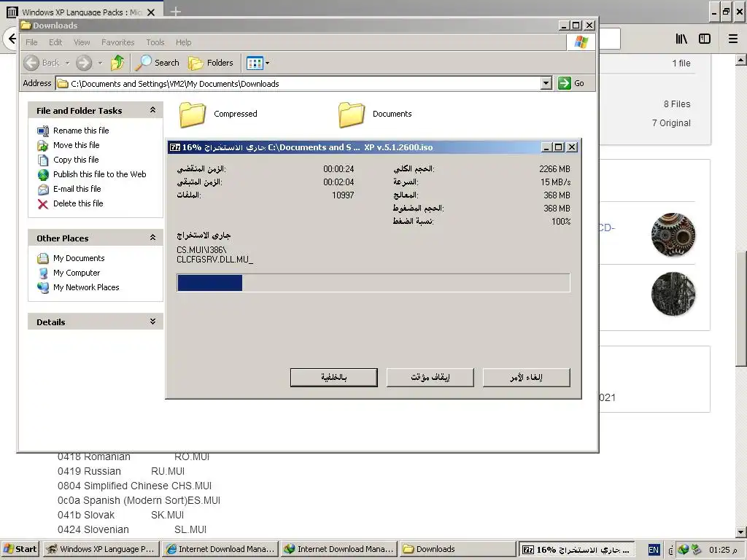Image resolution: width=747 pixels, height=560 pixels.
Task: Collapse File and Folder Tasks panel
Action: tap(152, 110)
